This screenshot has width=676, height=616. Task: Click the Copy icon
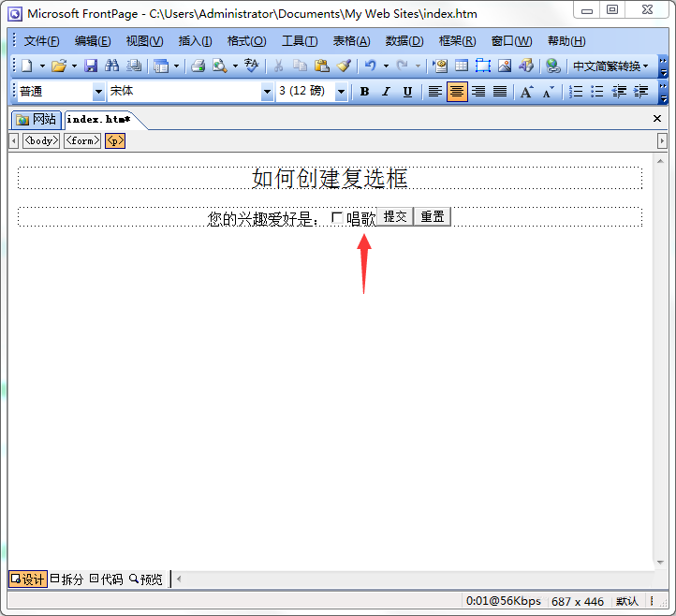tap(300, 66)
